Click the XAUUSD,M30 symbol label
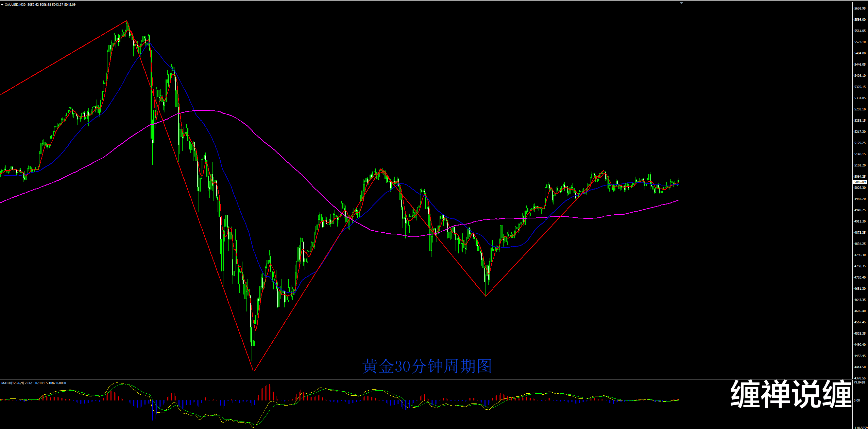The height and width of the screenshot is (429, 868). click(x=15, y=5)
